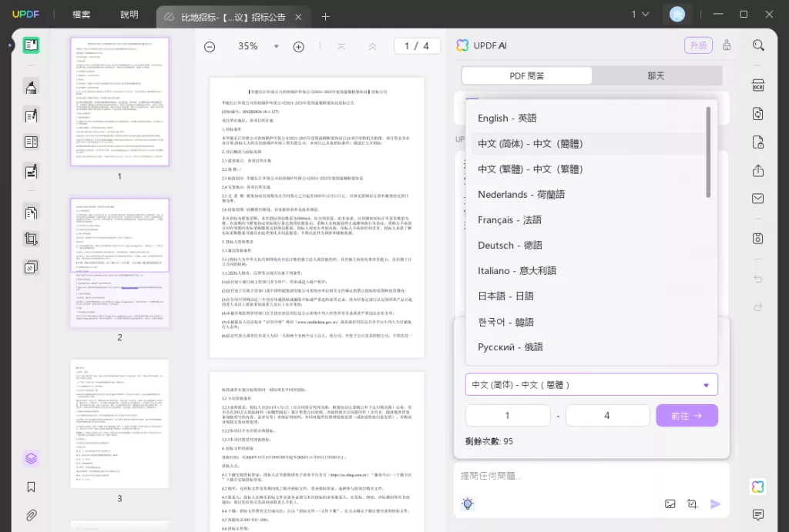789x532 pixels.
Task: Open the 說明 menu
Action: click(x=129, y=15)
